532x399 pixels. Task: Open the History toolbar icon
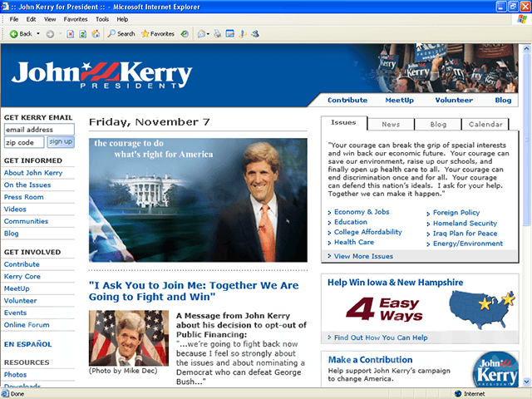pos(185,34)
